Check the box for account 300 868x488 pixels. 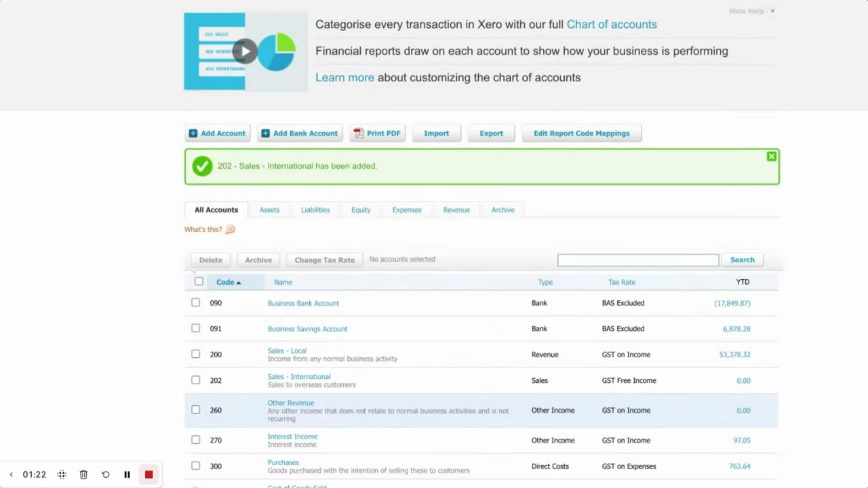[x=196, y=466]
